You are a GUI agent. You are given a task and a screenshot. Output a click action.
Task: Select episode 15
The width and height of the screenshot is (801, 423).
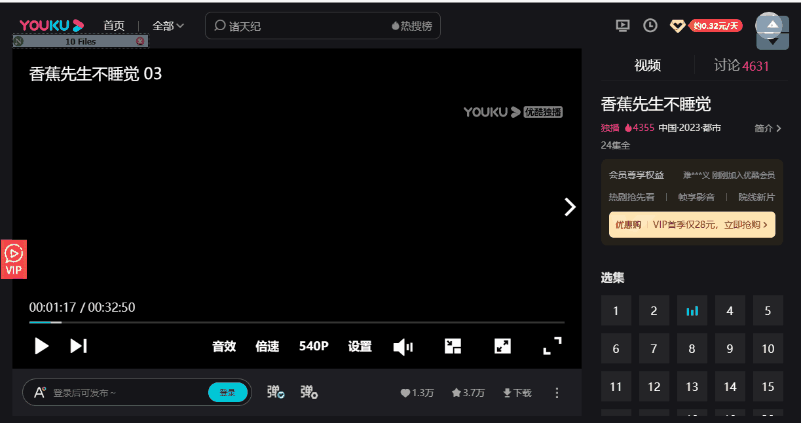click(x=768, y=387)
